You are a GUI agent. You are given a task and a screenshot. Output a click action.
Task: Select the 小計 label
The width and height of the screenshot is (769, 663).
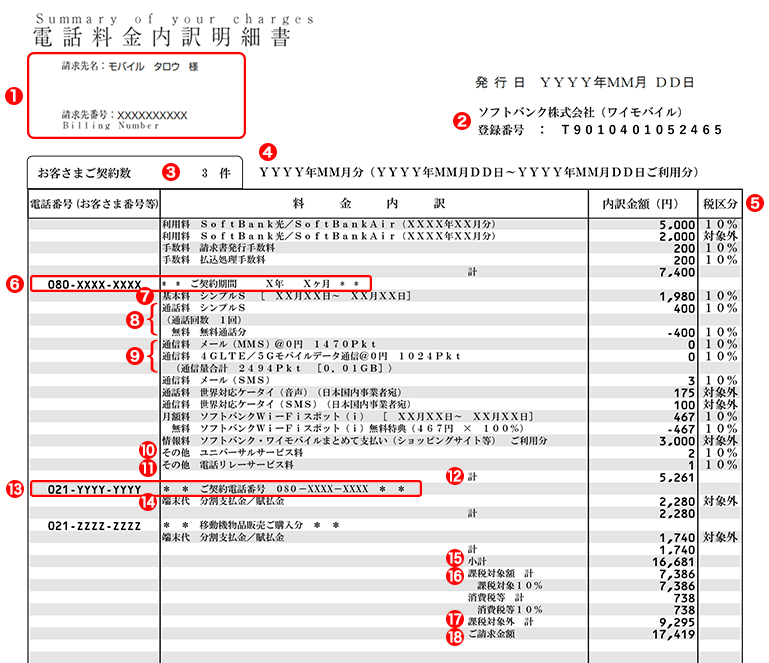click(x=477, y=561)
